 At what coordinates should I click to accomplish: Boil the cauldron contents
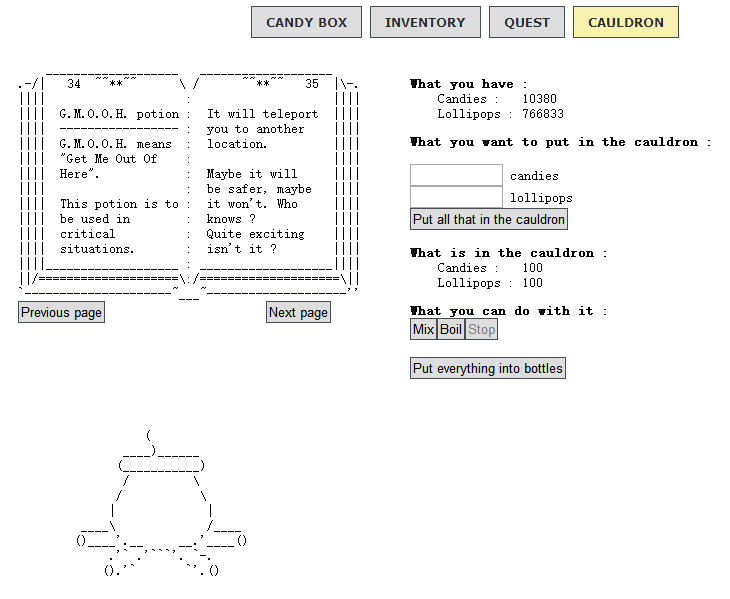click(451, 329)
